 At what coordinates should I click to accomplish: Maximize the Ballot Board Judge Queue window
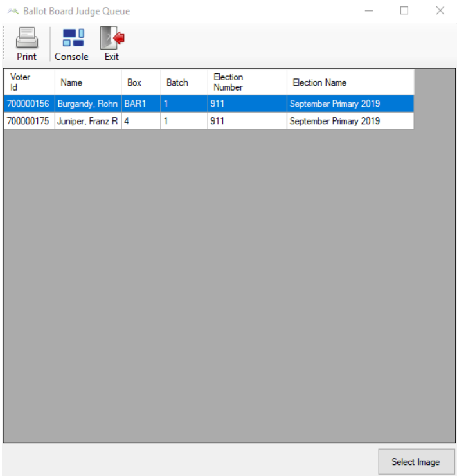pyautogui.click(x=404, y=11)
